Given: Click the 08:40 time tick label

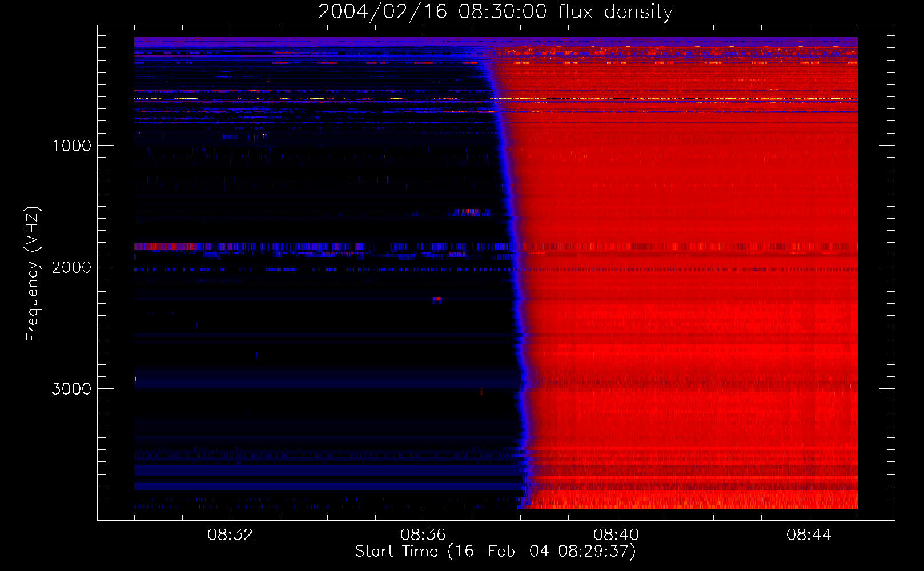Looking at the screenshot, I should 616,535.
